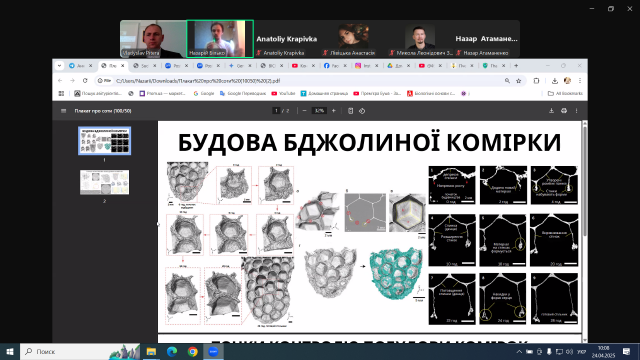Click the Zoom icon in taskbar

213,351
